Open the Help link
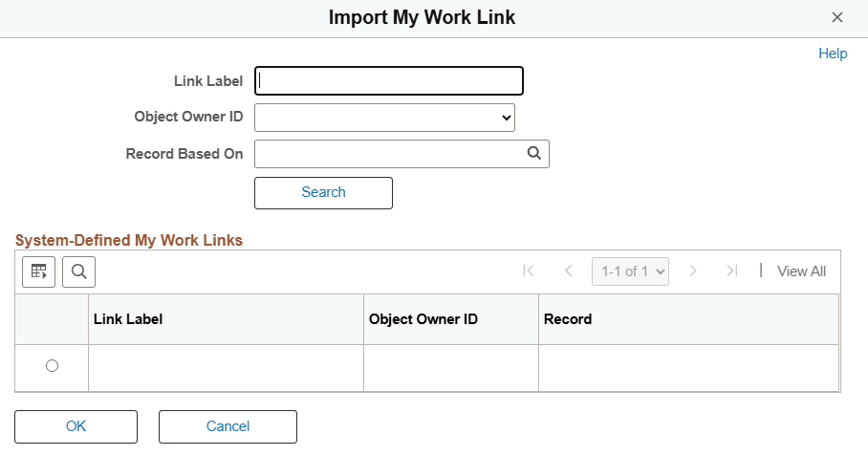Image resolution: width=868 pixels, height=456 pixels. 832,54
